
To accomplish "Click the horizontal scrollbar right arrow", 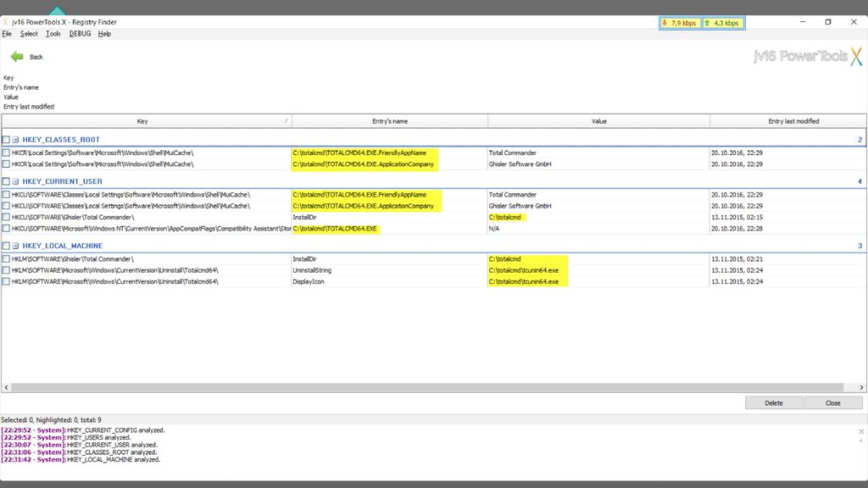I will pos(861,387).
